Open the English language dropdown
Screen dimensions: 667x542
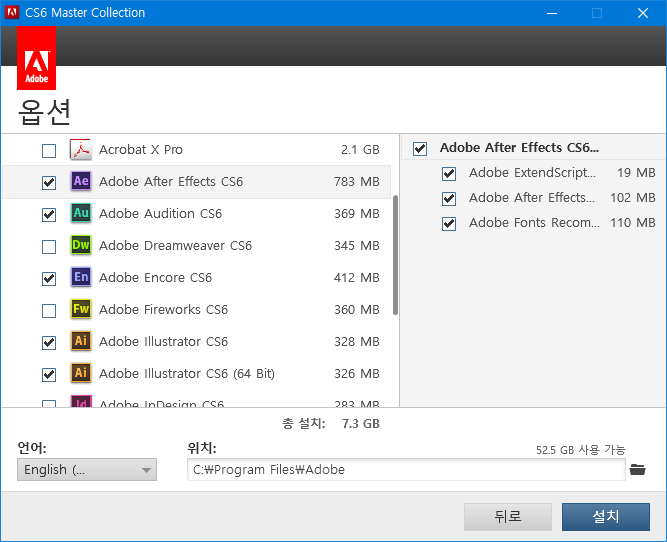[87, 470]
